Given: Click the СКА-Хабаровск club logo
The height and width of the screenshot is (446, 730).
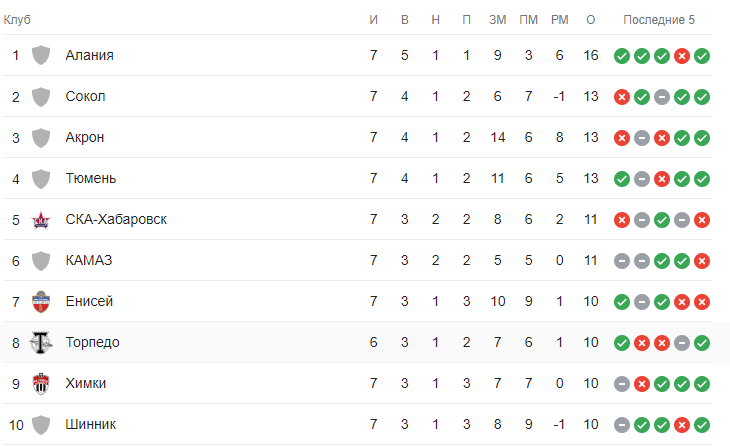Looking at the screenshot, I should [41, 219].
